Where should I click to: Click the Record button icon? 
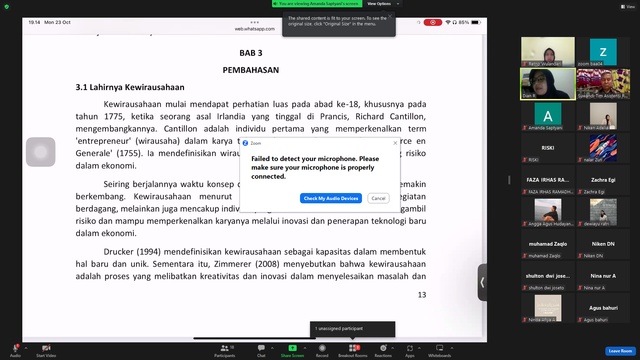pos(322,348)
